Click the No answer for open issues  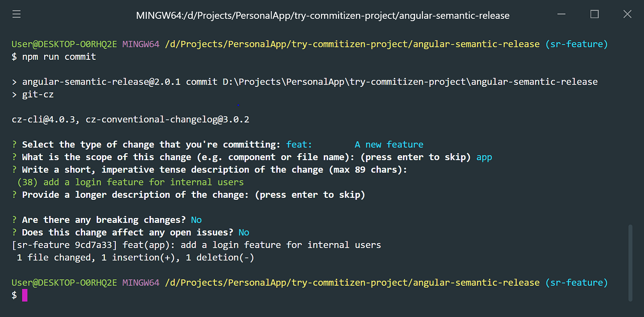pos(244,232)
